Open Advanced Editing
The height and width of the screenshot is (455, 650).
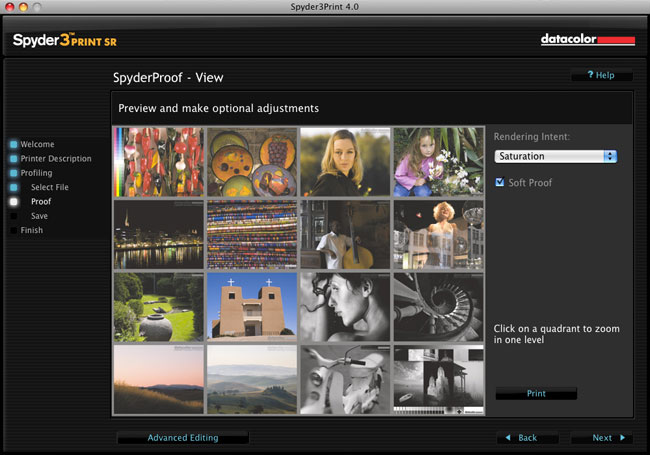click(x=183, y=438)
